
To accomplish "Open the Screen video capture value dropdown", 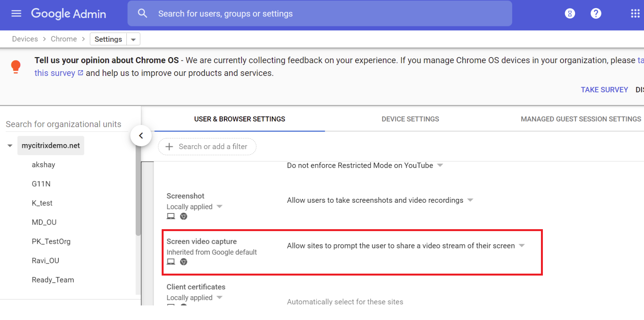I will 522,246.
